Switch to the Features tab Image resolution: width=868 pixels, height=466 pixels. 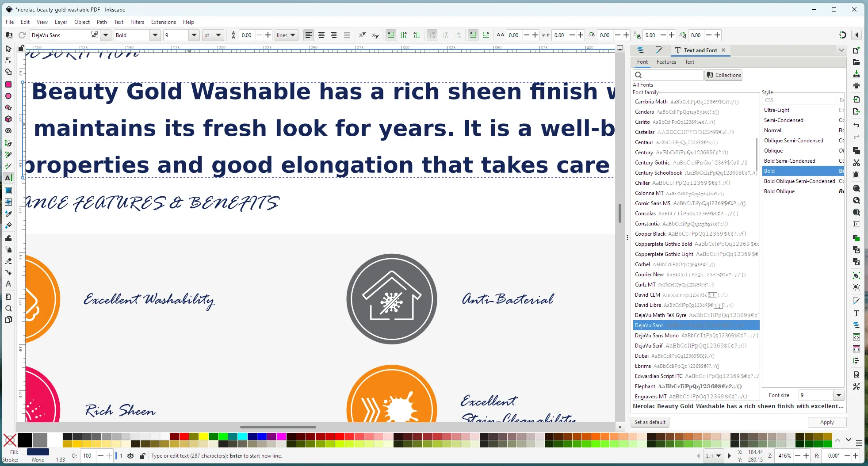pos(666,62)
